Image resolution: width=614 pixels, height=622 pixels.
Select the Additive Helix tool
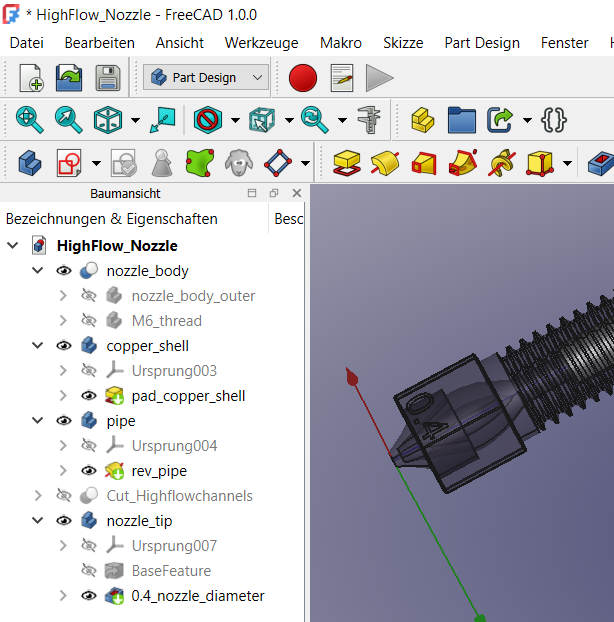pos(502,163)
